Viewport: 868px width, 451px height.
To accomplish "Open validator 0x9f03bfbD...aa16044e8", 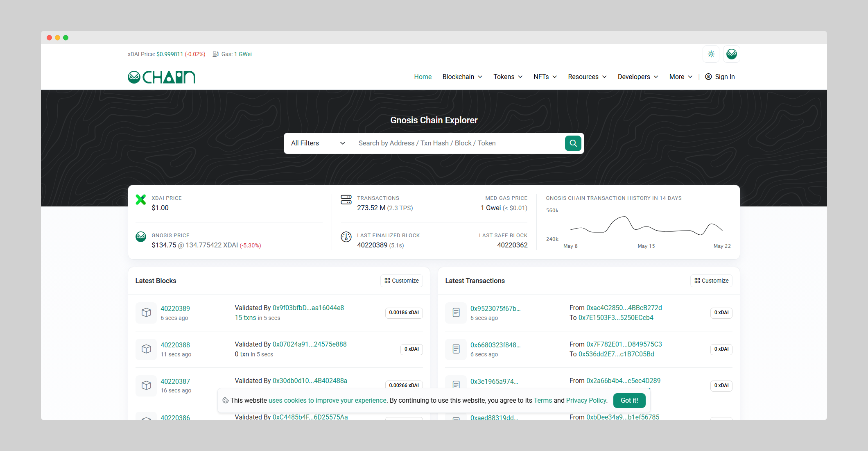I will pos(308,308).
